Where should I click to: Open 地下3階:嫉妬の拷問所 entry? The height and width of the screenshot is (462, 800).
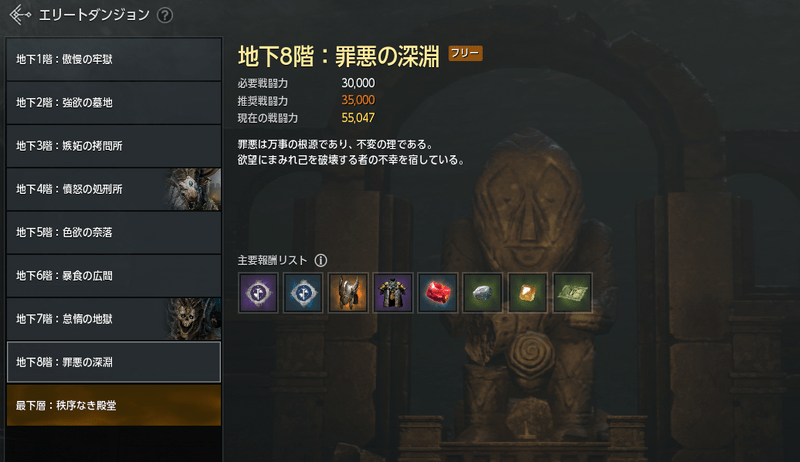coord(114,146)
